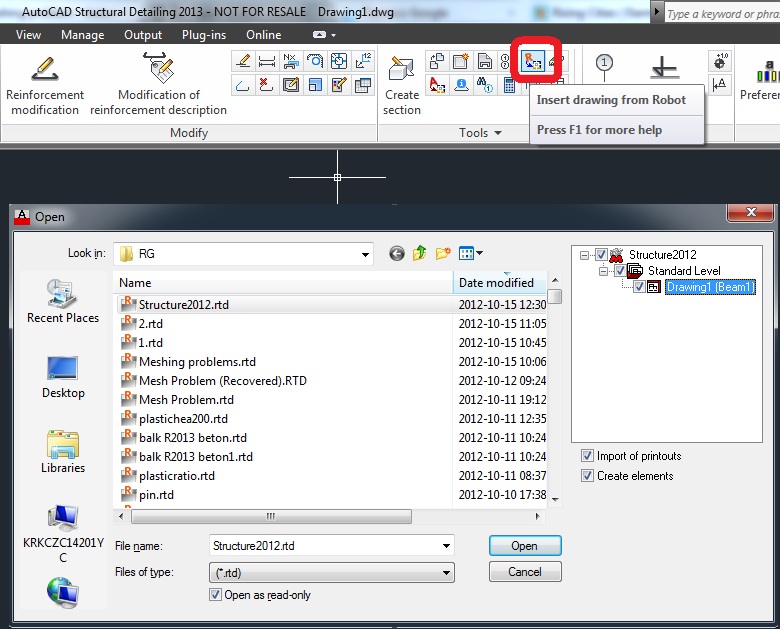Collapse the Standard Level tree node
780x629 pixels.
tap(603, 271)
